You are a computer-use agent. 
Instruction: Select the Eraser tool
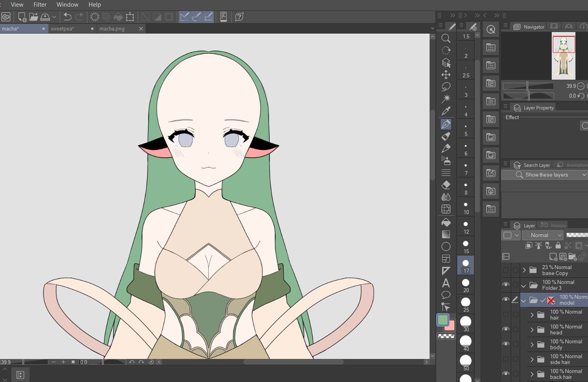(x=446, y=184)
